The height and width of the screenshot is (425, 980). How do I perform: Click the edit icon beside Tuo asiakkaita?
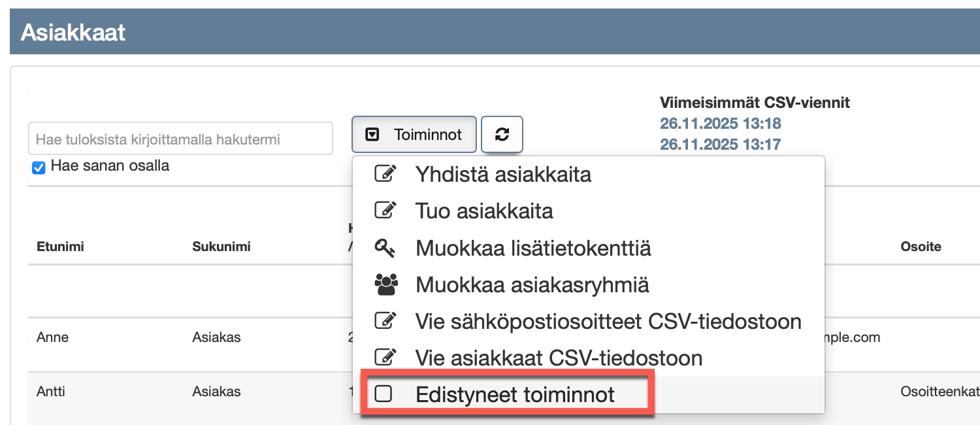pos(385,211)
